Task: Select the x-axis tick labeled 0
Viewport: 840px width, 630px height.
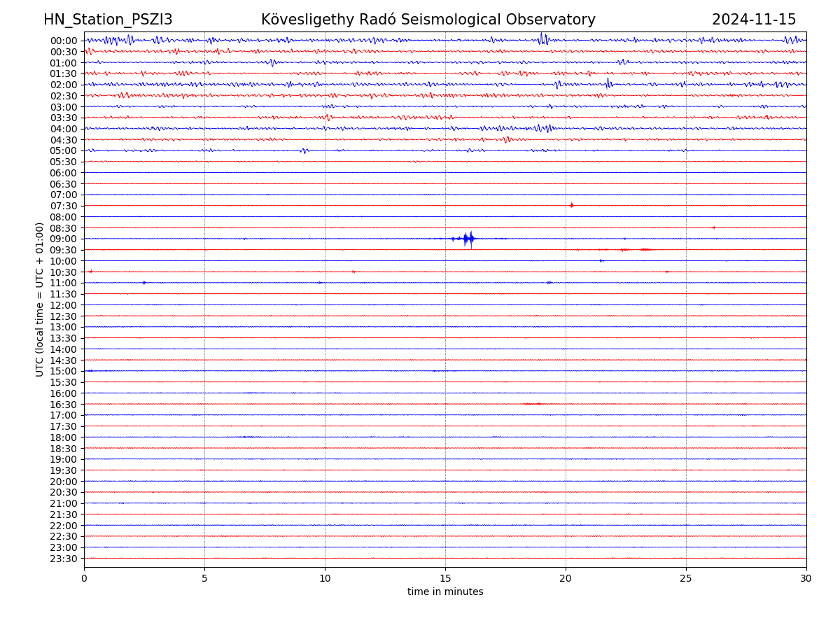Action: (x=84, y=579)
